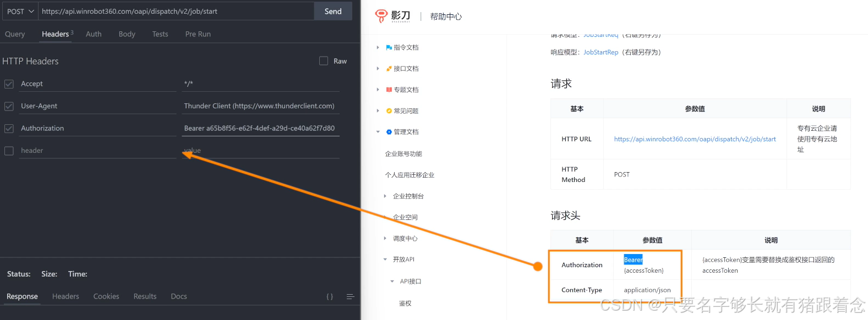The width and height of the screenshot is (868, 320).
Task: Switch to the Body tab
Action: [127, 34]
